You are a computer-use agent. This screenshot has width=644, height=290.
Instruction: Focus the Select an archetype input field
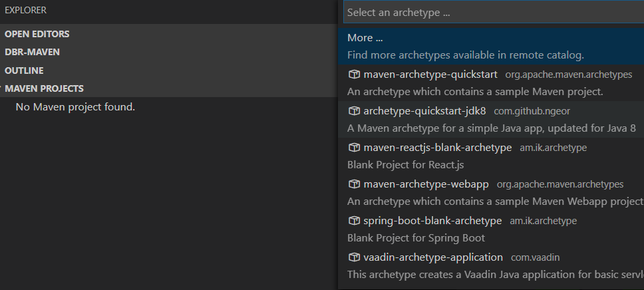(492, 12)
